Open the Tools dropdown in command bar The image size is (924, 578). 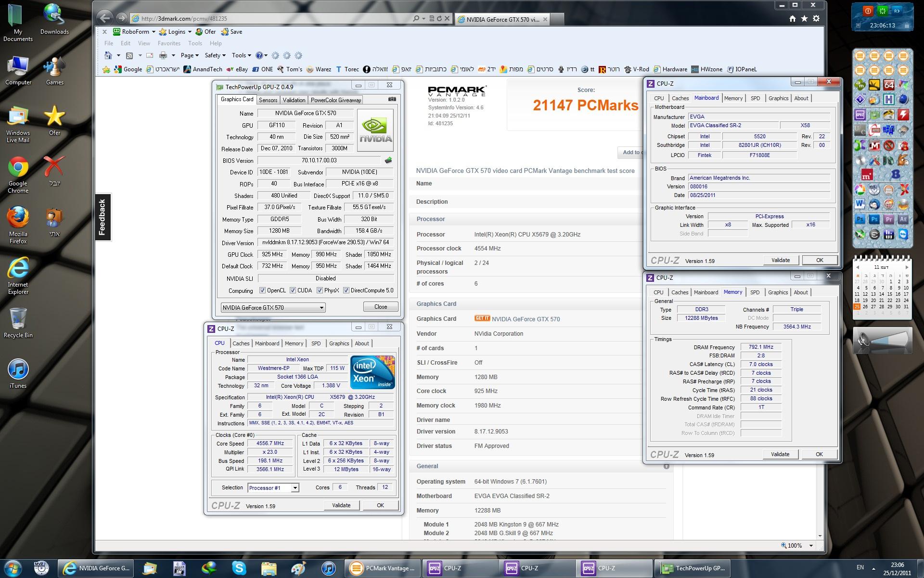click(x=241, y=55)
